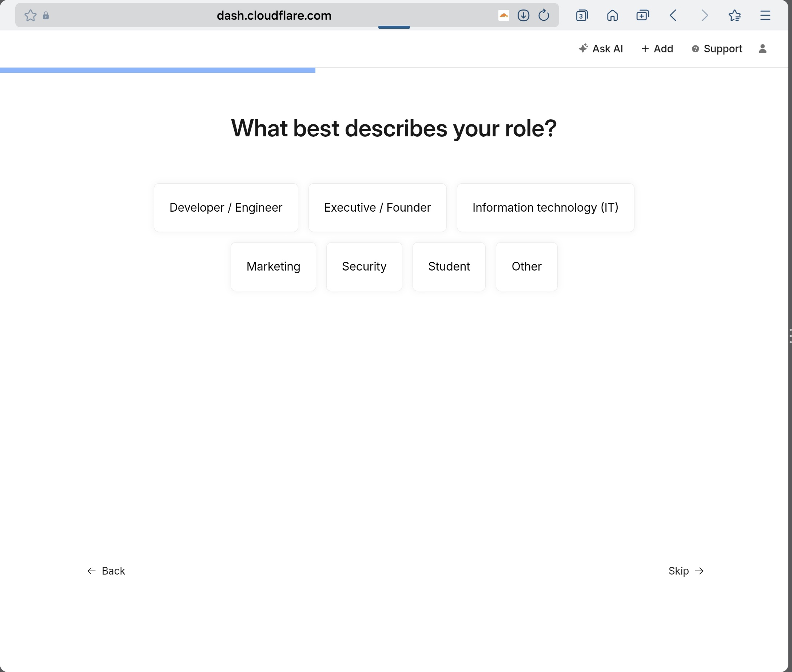Open the Support menu
This screenshot has height=672, width=792.
717,49
